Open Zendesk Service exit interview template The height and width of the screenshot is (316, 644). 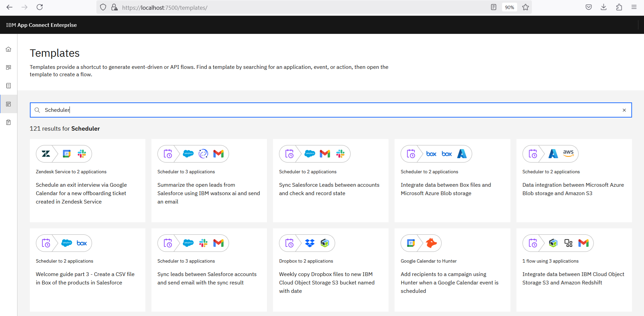point(88,181)
